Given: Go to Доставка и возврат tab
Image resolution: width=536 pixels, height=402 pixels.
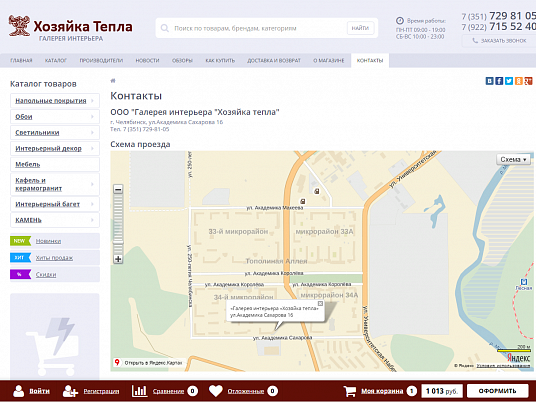Looking at the screenshot, I should point(274,61).
